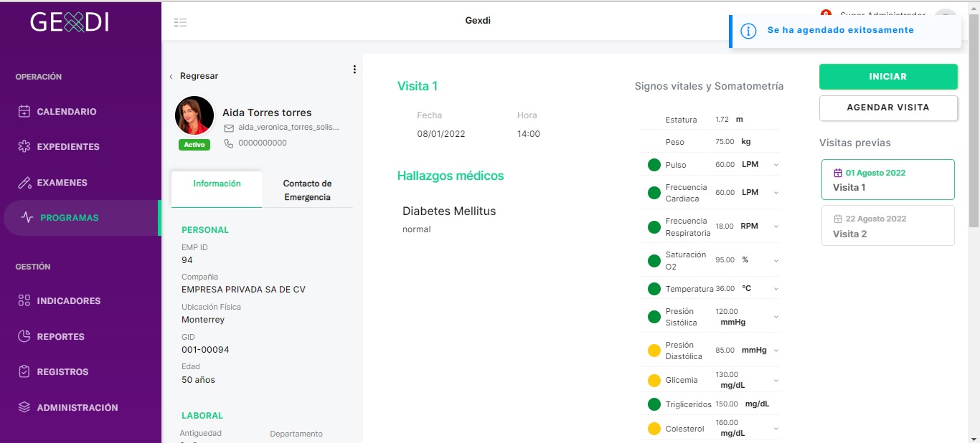Click the visit date 08/01/2022

coord(441,134)
